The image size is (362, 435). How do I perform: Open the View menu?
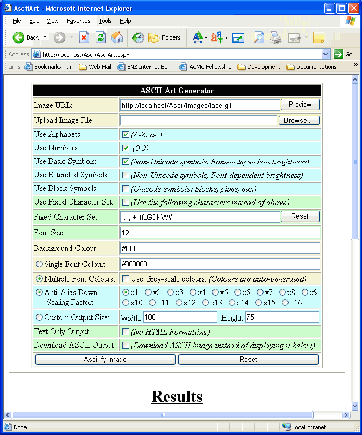52,21
